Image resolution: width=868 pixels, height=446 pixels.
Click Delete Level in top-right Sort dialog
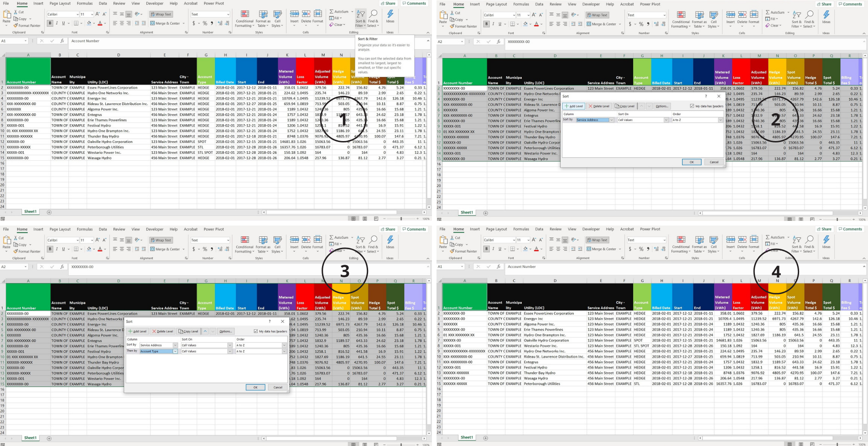click(599, 106)
